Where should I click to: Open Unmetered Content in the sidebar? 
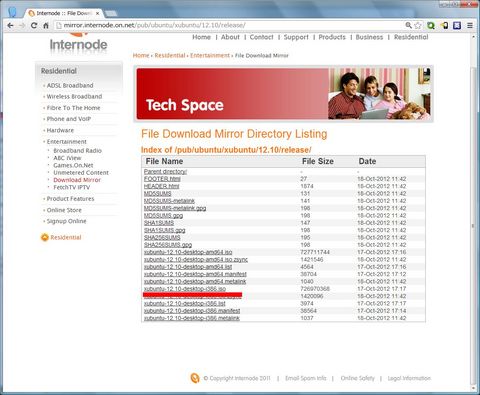point(81,172)
